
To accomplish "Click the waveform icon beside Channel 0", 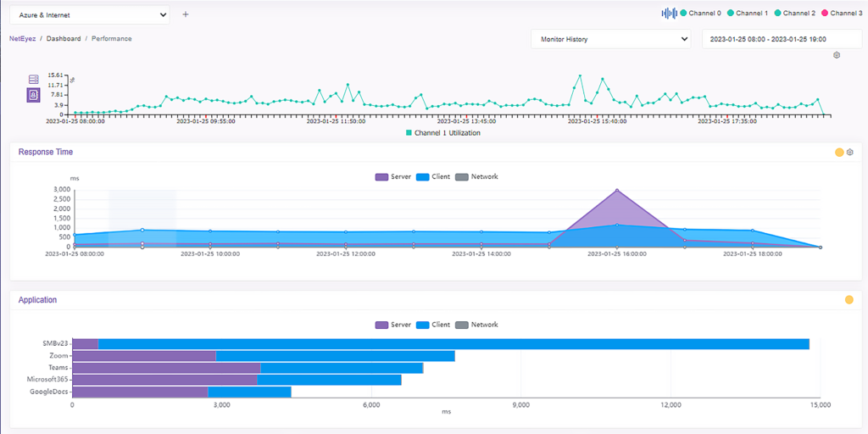I will (x=670, y=13).
